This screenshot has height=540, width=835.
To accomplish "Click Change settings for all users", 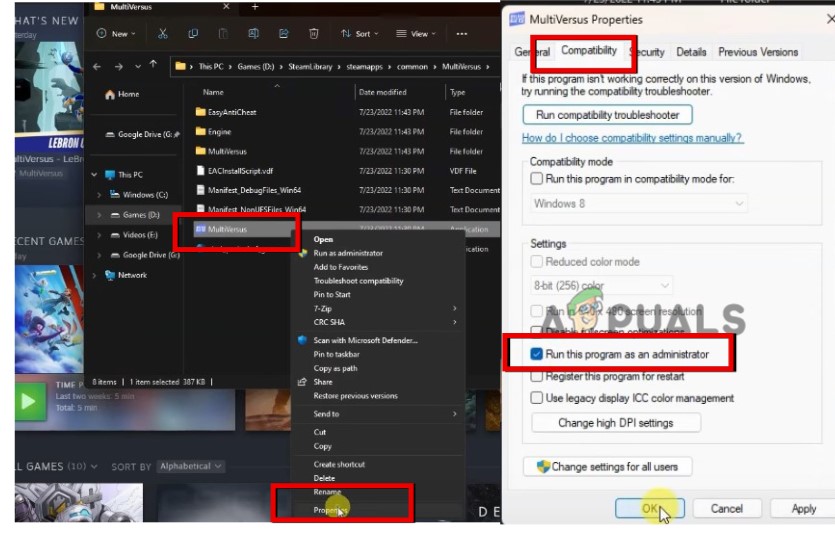I will [x=608, y=467].
